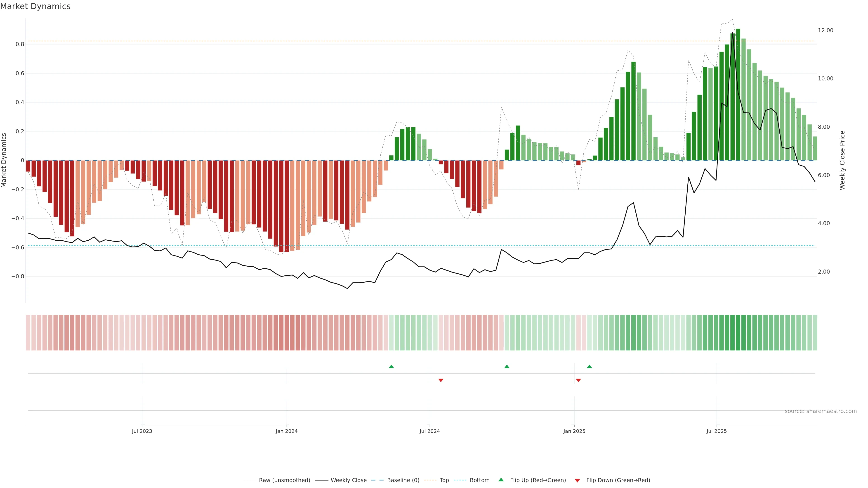Image resolution: width=868 pixels, height=488 pixels.
Task: Click the source: sharemaestro.com text
Action: tap(821, 411)
